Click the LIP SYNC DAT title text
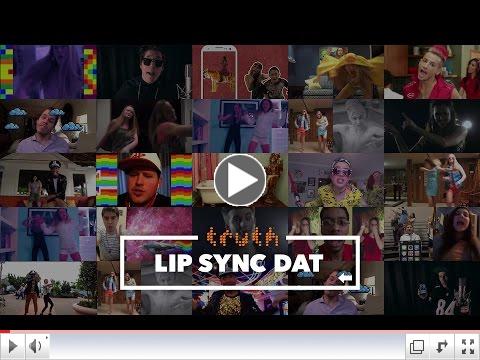The width and height of the screenshot is (480, 360). (239, 263)
